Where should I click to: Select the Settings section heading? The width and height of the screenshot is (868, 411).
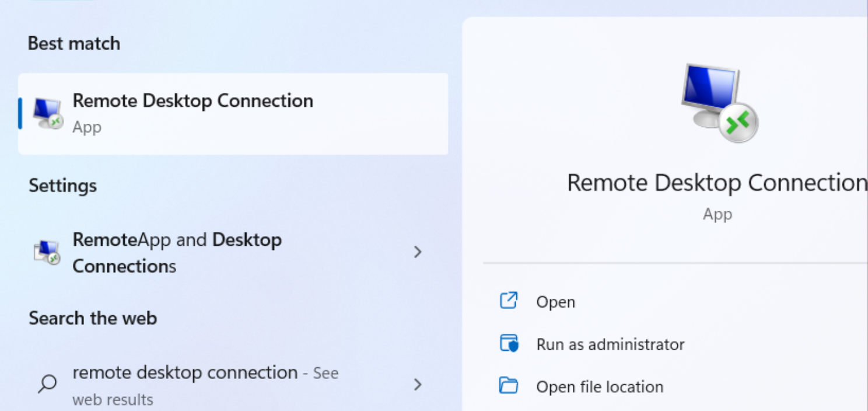click(62, 185)
